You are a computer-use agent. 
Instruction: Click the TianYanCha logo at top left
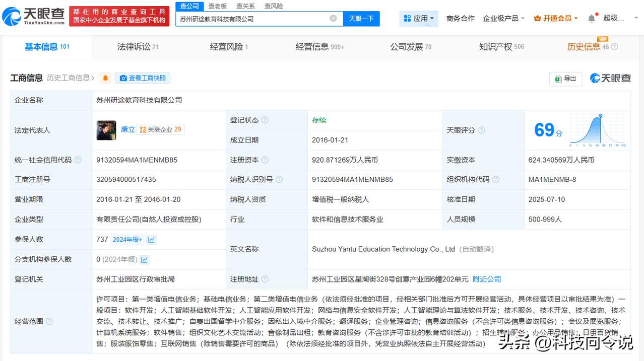[33, 17]
